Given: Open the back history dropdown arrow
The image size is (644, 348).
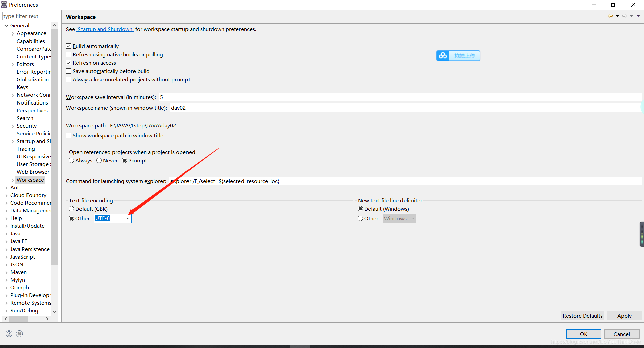Looking at the screenshot, I should click(617, 16).
